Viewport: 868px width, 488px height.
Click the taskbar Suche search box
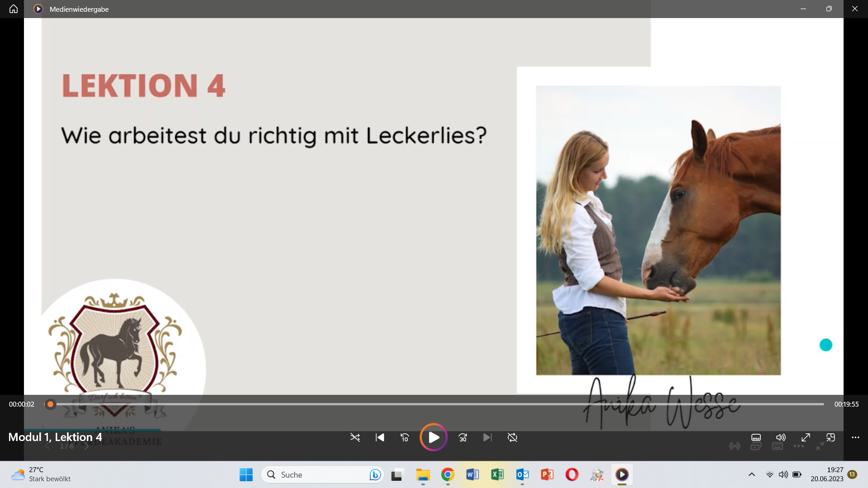tap(322, 474)
